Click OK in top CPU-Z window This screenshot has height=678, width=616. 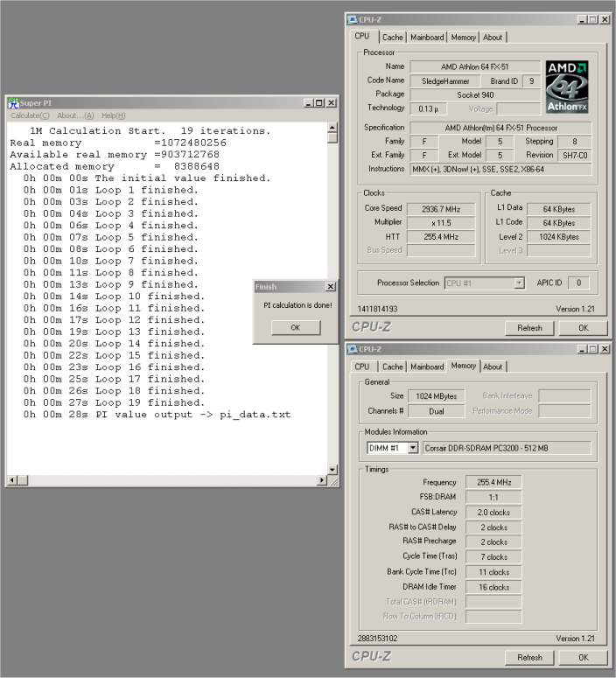point(583,328)
